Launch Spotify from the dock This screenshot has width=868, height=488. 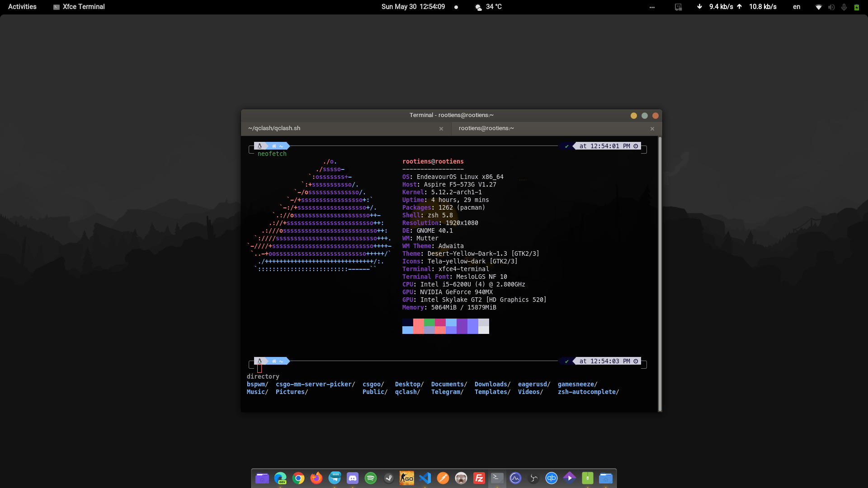click(x=371, y=478)
